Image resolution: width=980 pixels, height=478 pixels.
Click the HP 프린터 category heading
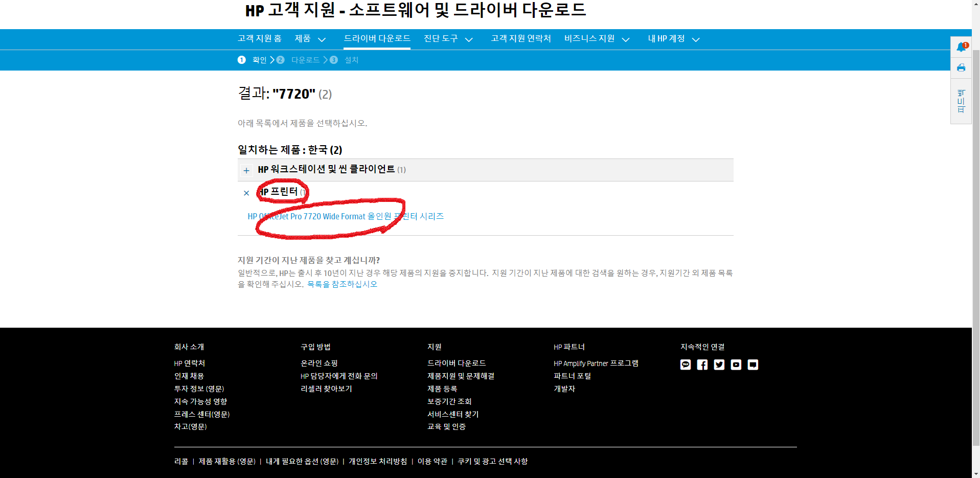[278, 192]
